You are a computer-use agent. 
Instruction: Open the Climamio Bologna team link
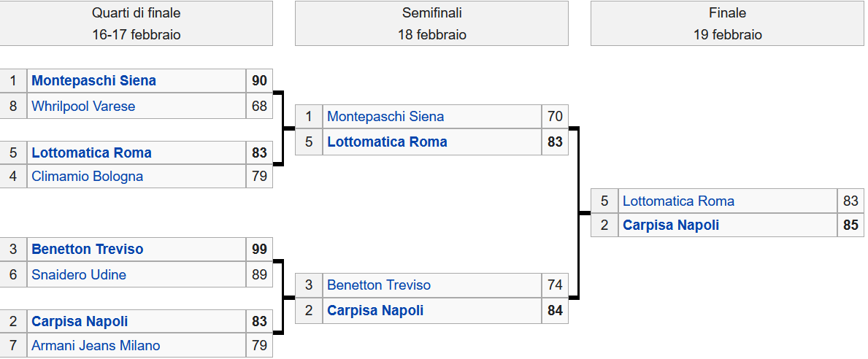tap(87, 177)
